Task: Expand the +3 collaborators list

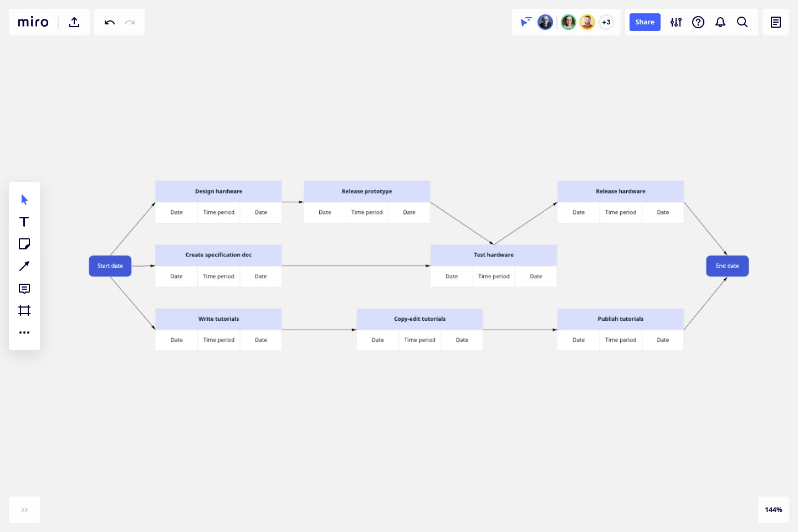Action: [606, 22]
